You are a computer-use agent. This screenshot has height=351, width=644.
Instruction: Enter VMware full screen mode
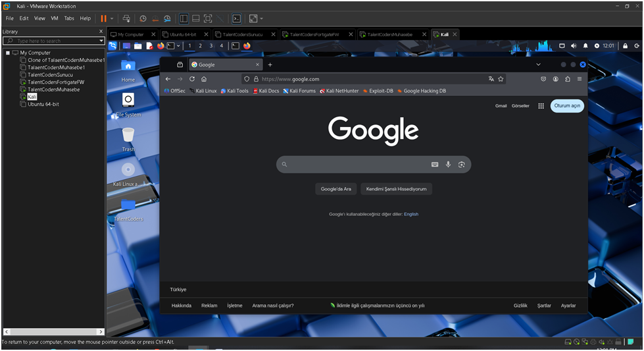(208, 18)
